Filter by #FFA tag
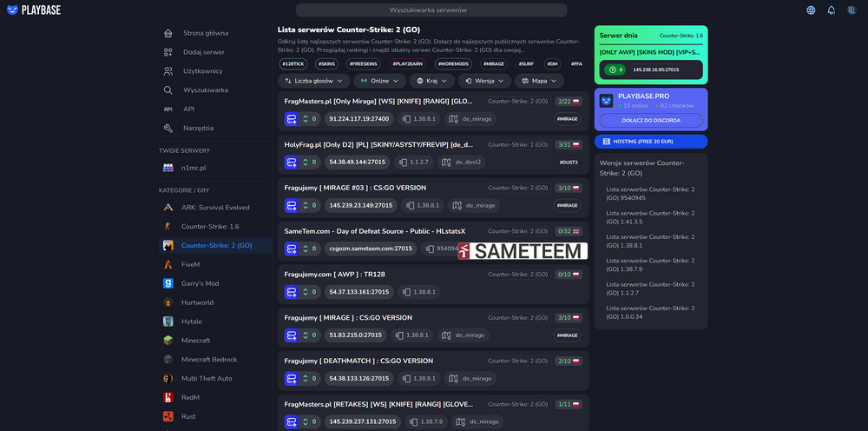 576,63
